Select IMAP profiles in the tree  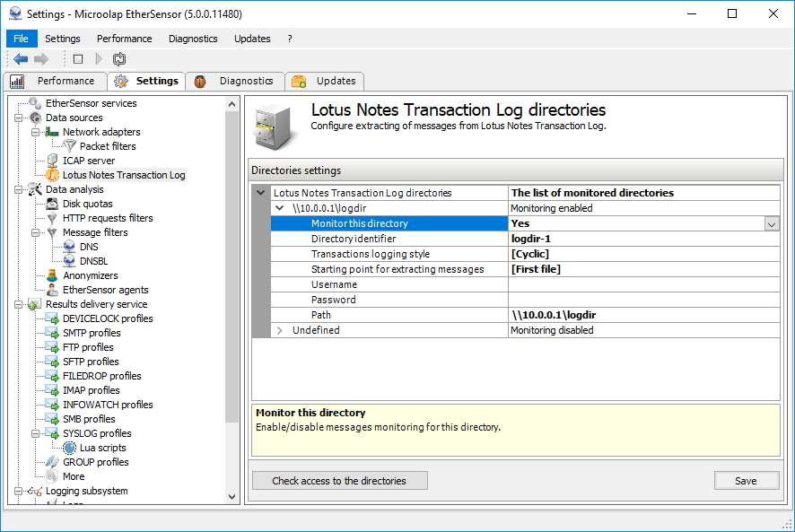(92, 390)
